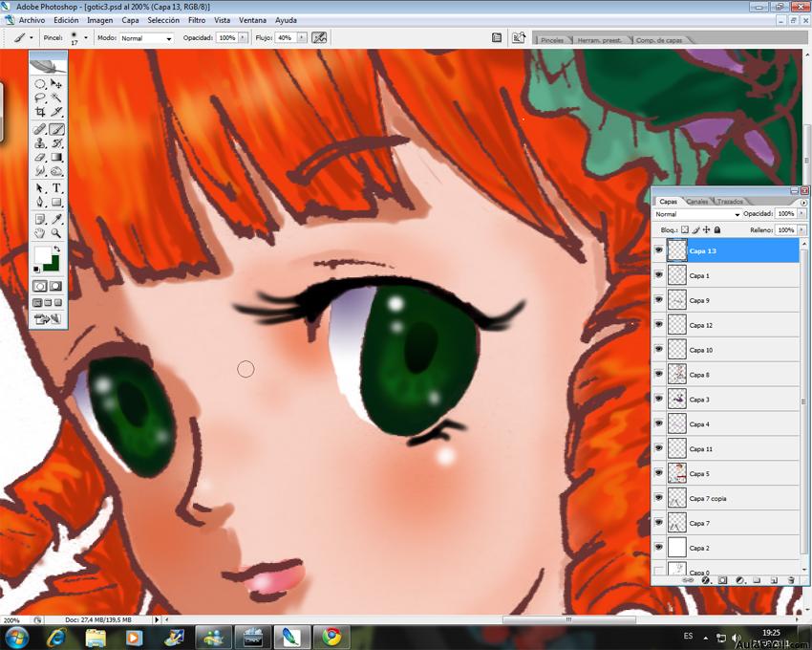This screenshot has width=812, height=650.
Task: Hide the Capa 3 layer
Action: click(659, 400)
